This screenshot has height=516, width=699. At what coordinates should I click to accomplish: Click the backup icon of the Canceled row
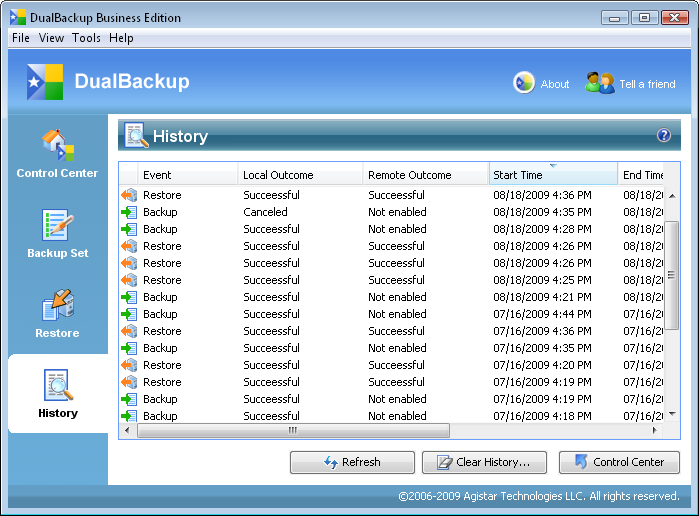click(129, 212)
